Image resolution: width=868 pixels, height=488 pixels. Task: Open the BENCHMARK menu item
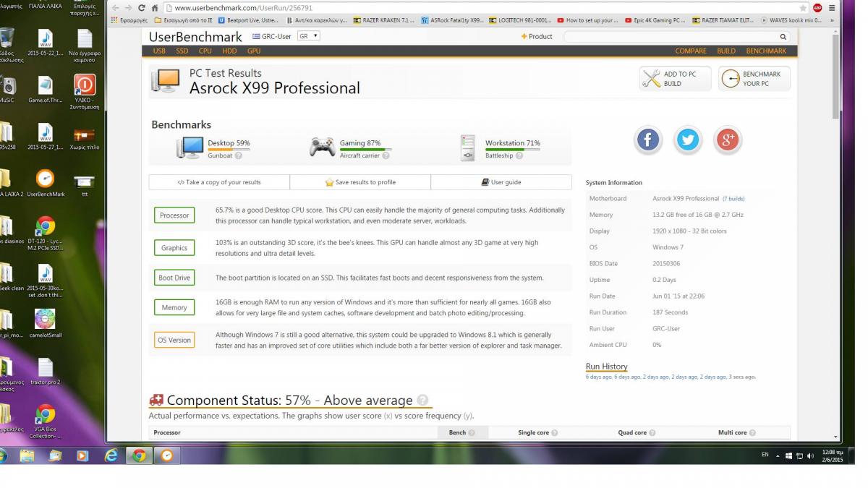[x=766, y=51]
